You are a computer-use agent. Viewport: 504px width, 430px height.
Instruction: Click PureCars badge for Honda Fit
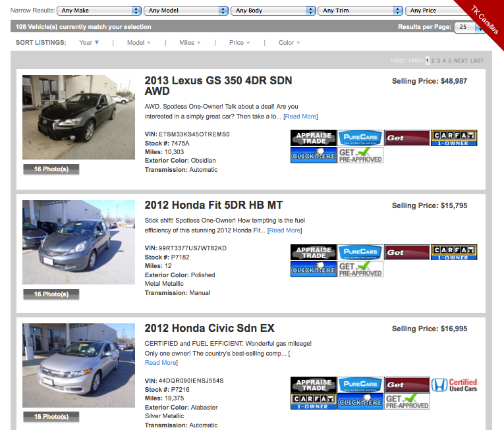[360, 252]
